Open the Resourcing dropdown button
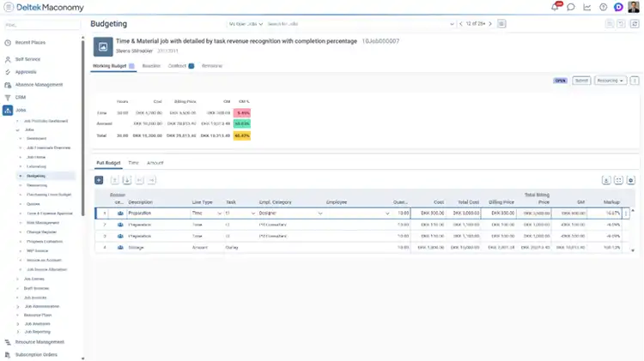The width and height of the screenshot is (644, 361). coord(611,81)
